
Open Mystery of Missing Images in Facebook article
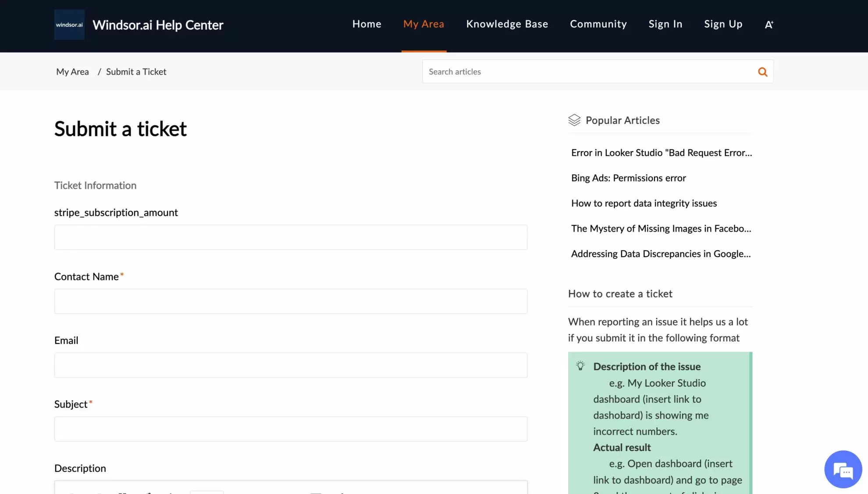[661, 229]
